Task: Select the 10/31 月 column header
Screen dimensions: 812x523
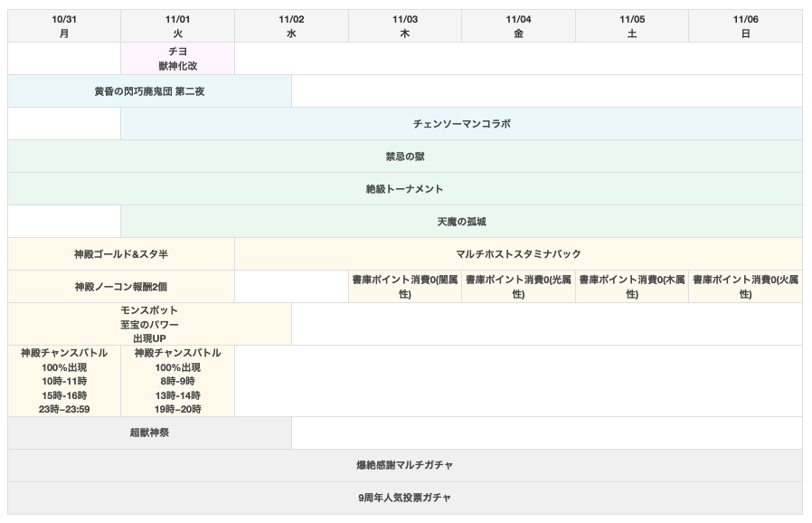Action: (x=64, y=26)
